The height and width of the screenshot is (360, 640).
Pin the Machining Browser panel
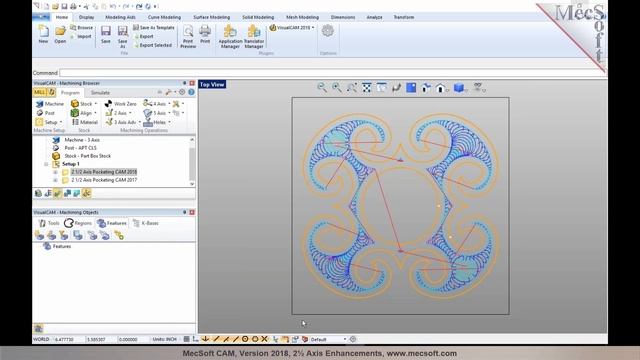[x=184, y=83]
